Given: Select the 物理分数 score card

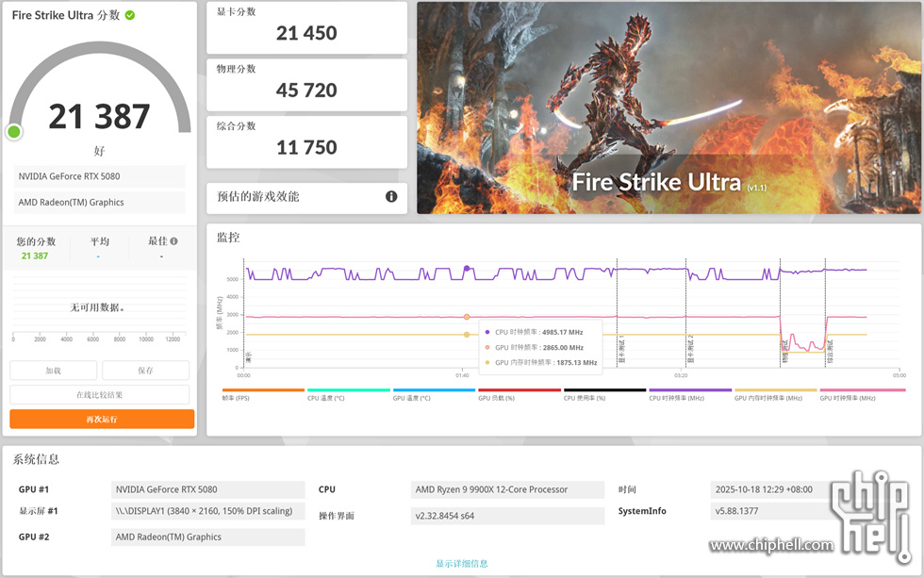Looking at the screenshot, I should [306, 84].
